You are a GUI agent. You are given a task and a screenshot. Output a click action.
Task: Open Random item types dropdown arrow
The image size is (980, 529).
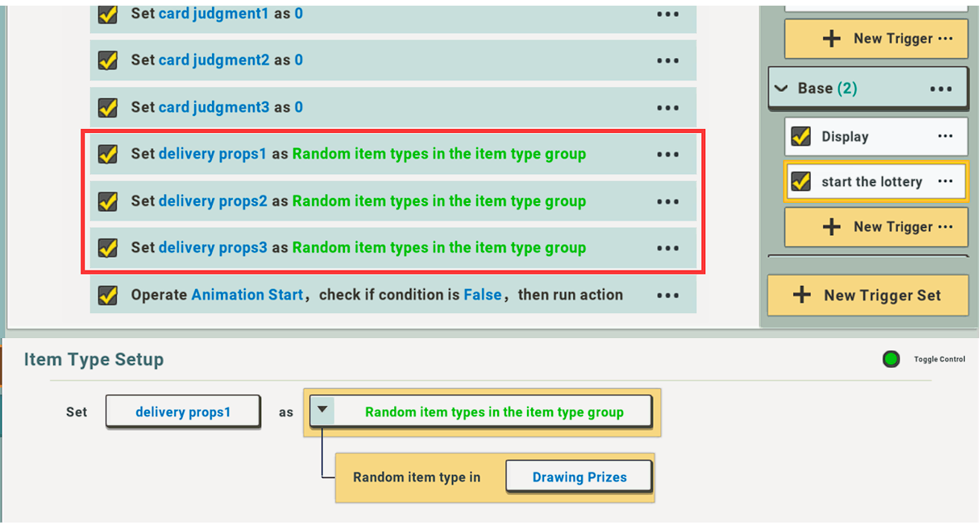[322, 410]
